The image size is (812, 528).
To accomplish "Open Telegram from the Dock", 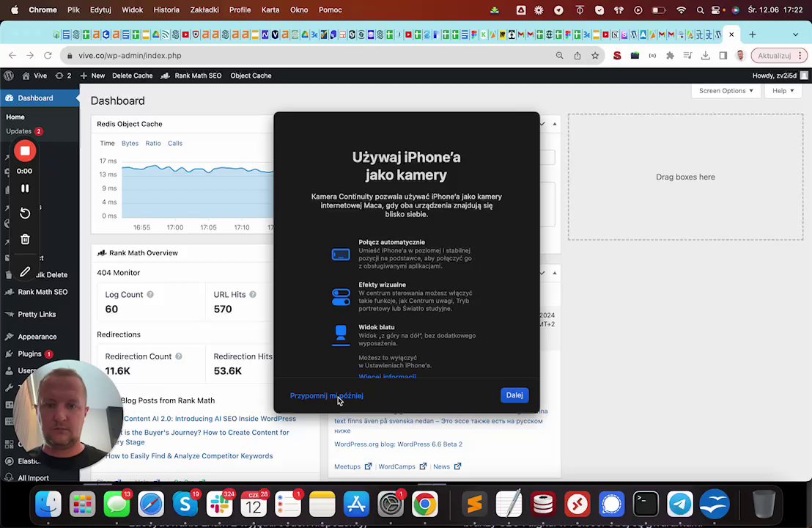I will [680, 504].
